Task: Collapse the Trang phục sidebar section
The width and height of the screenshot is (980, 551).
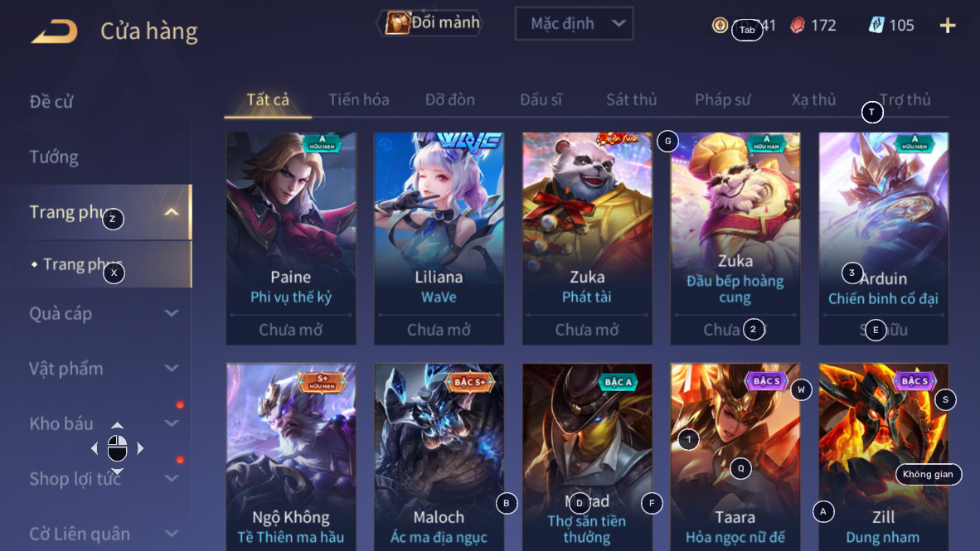Action: tap(172, 212)
